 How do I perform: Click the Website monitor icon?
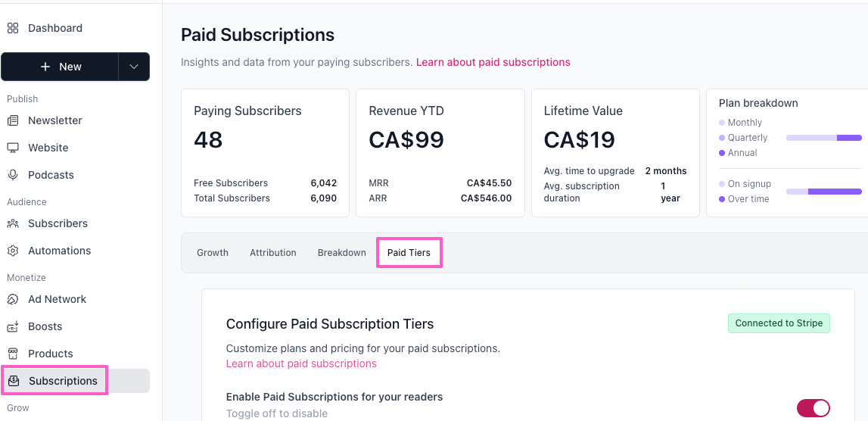point(13,148)
